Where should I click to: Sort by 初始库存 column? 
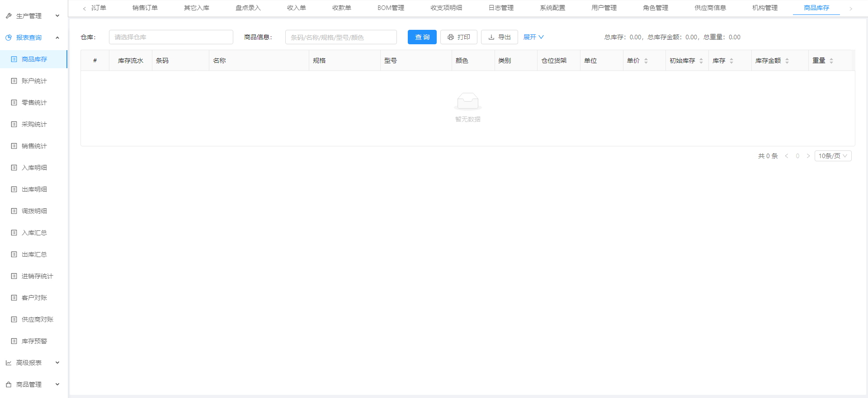tap(701, 61)
